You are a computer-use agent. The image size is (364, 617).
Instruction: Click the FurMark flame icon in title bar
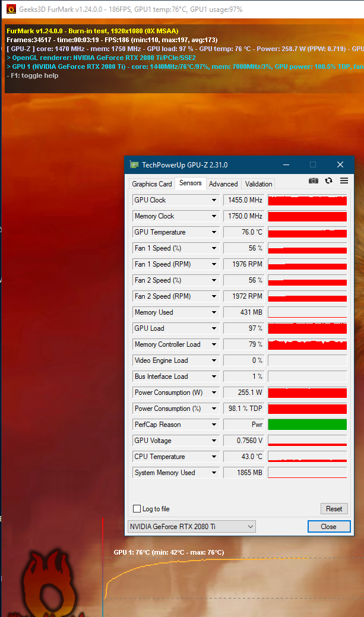tap(11, 9)
